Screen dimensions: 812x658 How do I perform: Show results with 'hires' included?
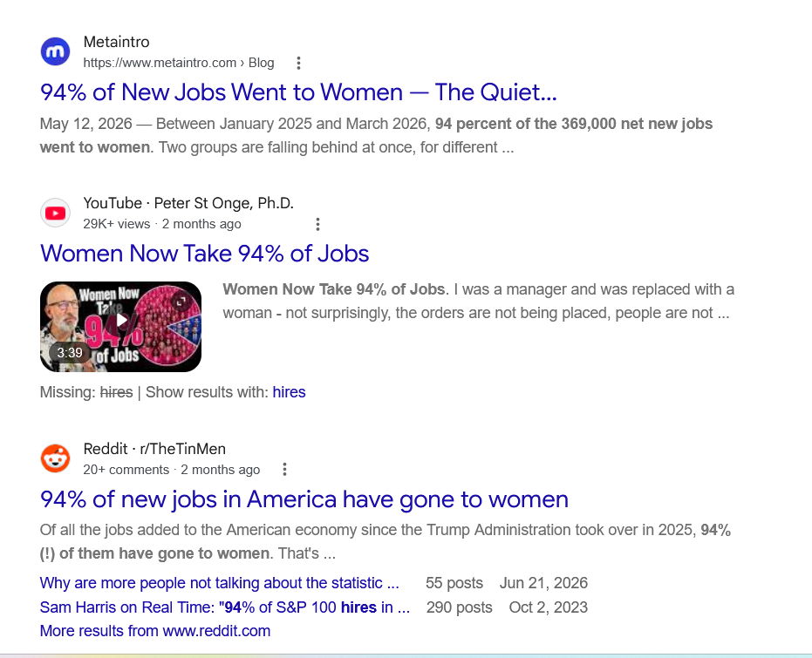[x=289, y=392]
